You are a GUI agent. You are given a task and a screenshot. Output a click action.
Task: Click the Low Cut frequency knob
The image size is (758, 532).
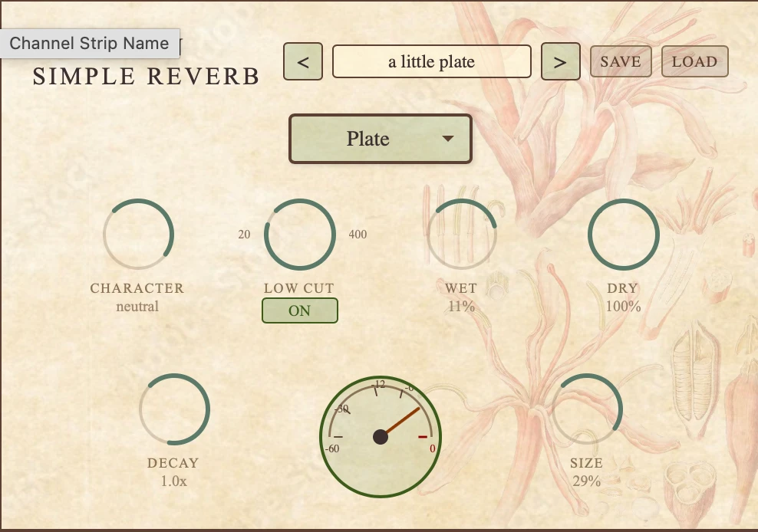pyautogui.click(x=299, y=235)
